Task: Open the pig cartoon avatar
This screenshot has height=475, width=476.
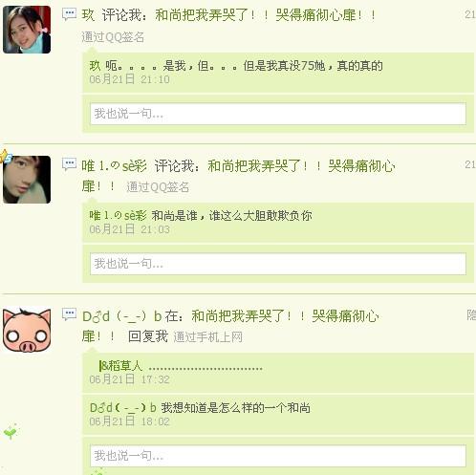Action: [x=27, y=330]
